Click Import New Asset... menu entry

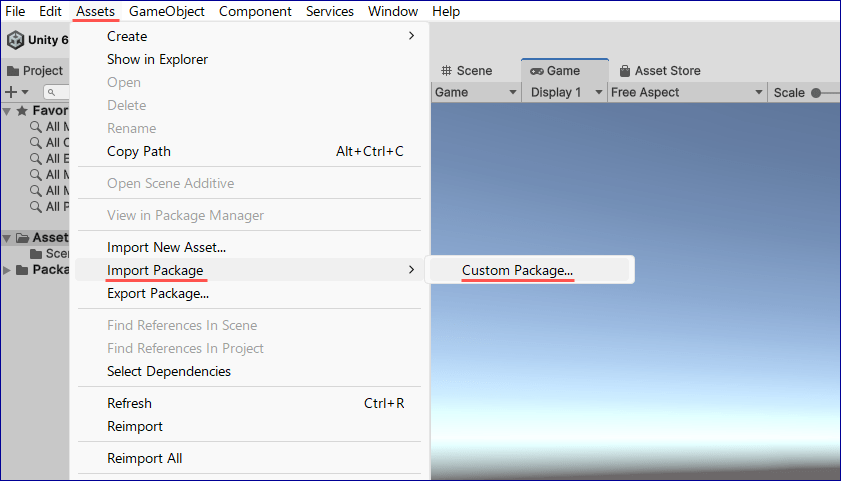pyautogui.click(x=166, y=247)
